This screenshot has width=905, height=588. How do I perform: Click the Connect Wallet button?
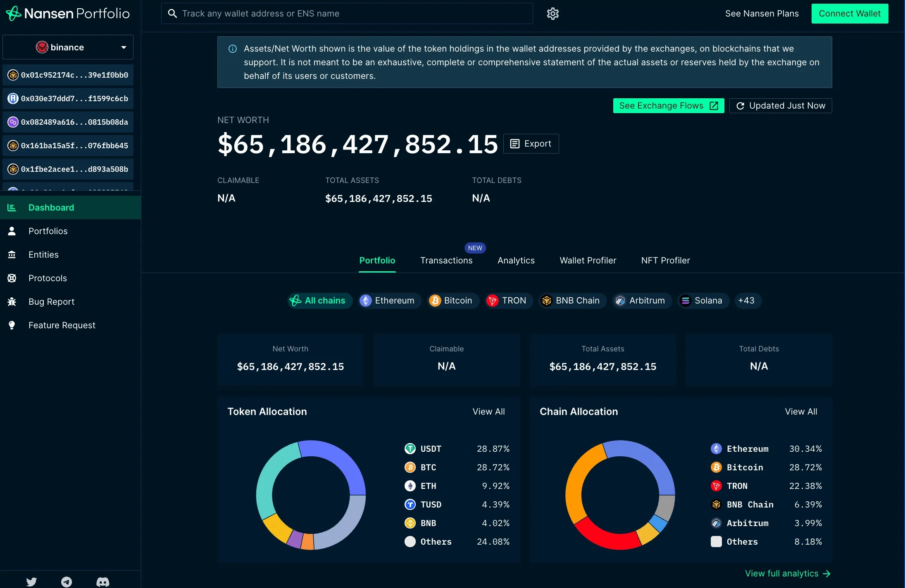pyautogui.click(x=850, y=14)
